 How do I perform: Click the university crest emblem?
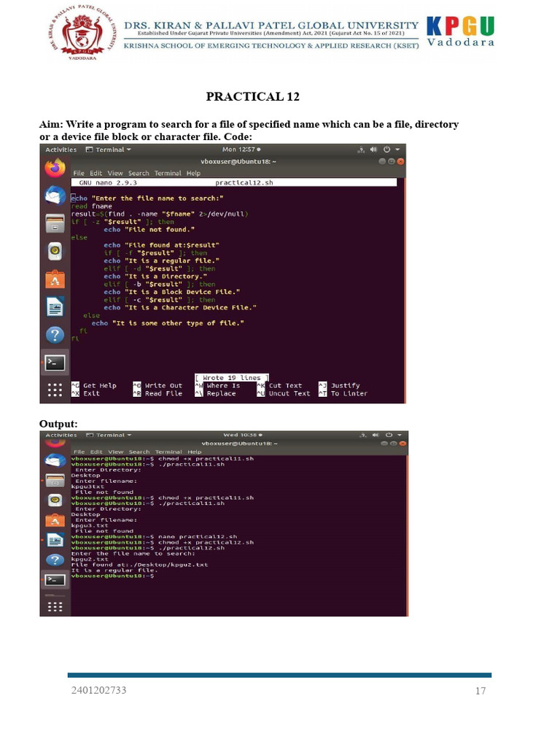point(82,34)
